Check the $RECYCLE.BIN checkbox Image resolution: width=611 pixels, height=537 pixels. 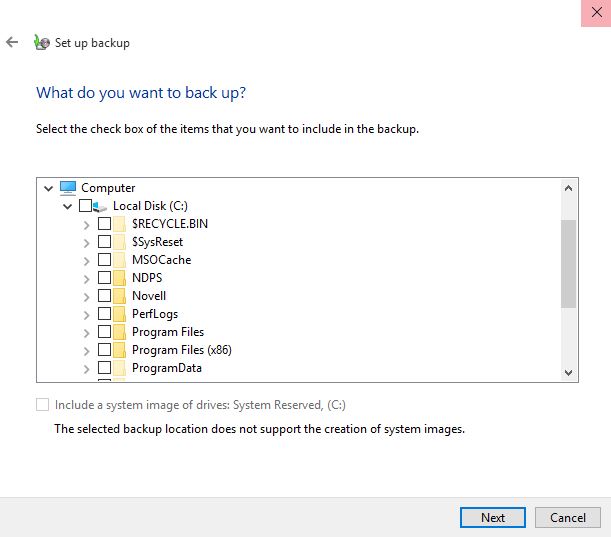click(104, 224)
